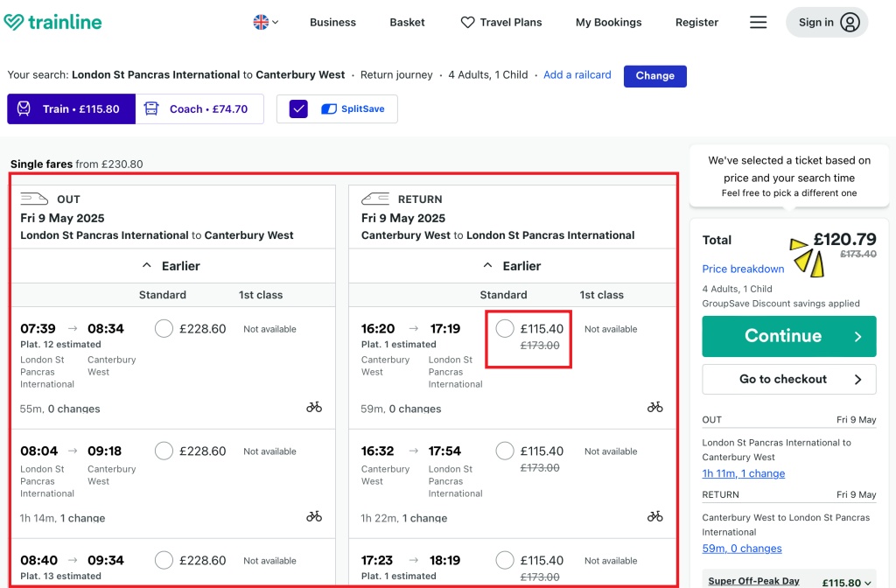Click the outbound train icon beside OUT

(x=34, y=199)
